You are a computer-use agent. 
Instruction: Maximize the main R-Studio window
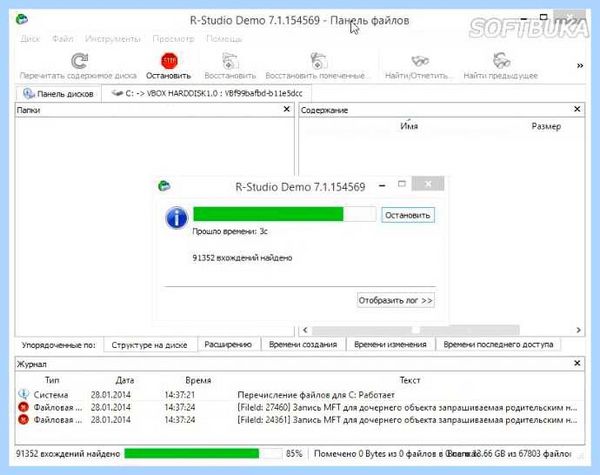[543, 17]
